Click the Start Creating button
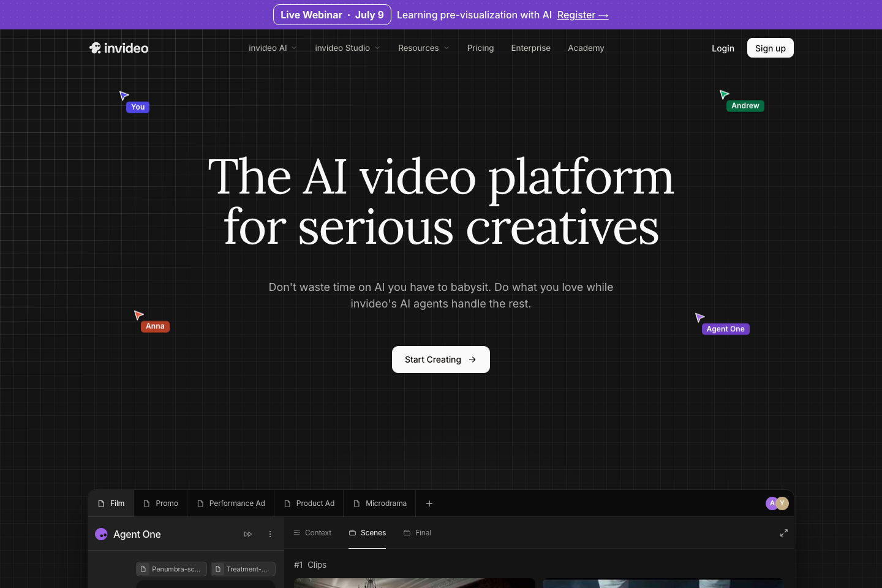This screenshot has width=882, height=588. (441, 360)
